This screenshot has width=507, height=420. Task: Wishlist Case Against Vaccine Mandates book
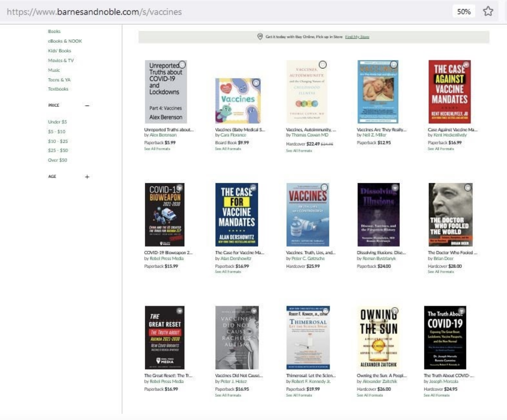[x=466, y=64]
